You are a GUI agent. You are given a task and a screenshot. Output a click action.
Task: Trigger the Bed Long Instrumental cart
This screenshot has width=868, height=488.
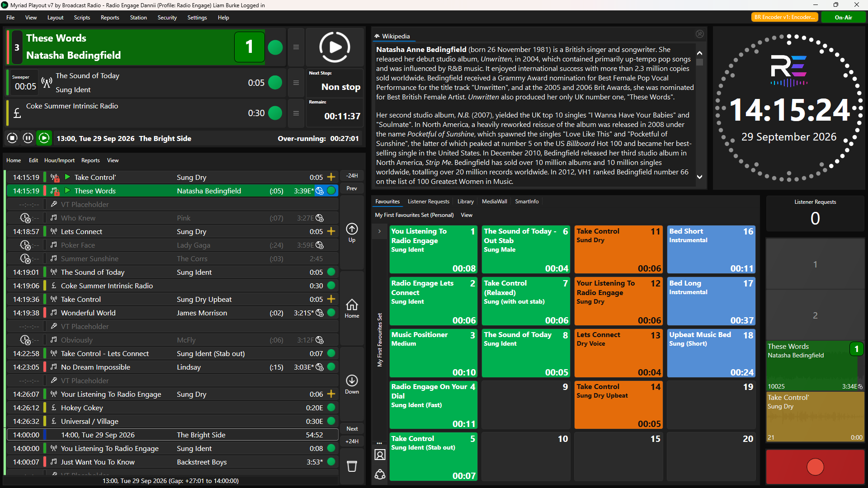(711, 301)
